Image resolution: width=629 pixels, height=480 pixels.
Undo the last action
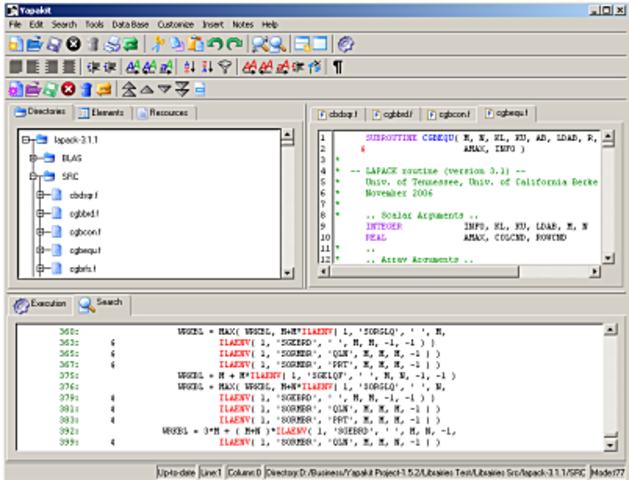pyautogui.click(x=215, y=44)
